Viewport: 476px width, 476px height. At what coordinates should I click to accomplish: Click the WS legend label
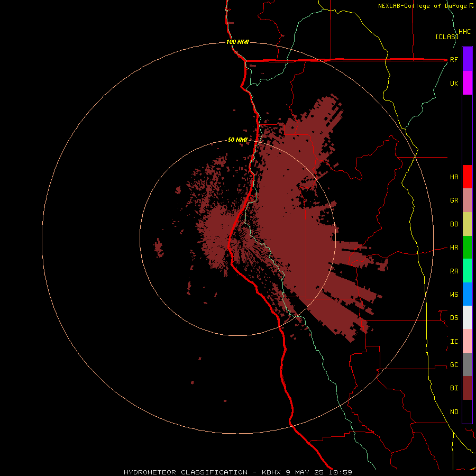click(454, 294)
